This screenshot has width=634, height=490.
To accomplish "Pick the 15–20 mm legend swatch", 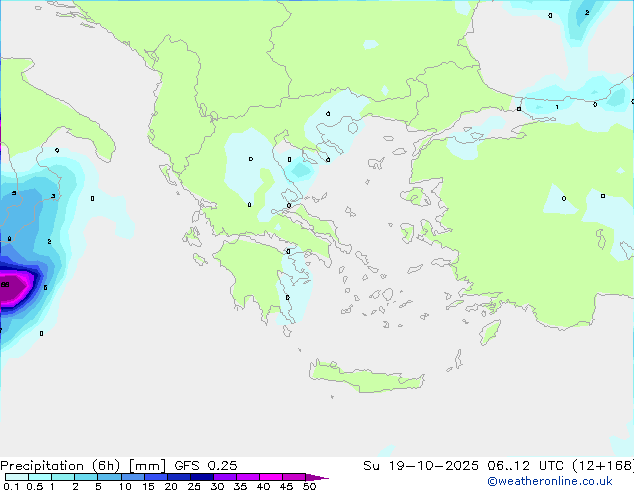I will [156, 477].
